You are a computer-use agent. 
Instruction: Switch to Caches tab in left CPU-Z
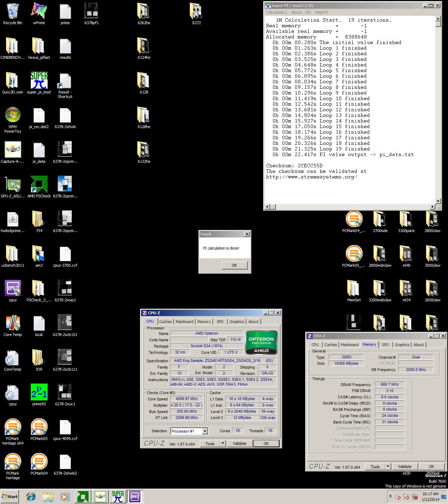coord(166,322)
